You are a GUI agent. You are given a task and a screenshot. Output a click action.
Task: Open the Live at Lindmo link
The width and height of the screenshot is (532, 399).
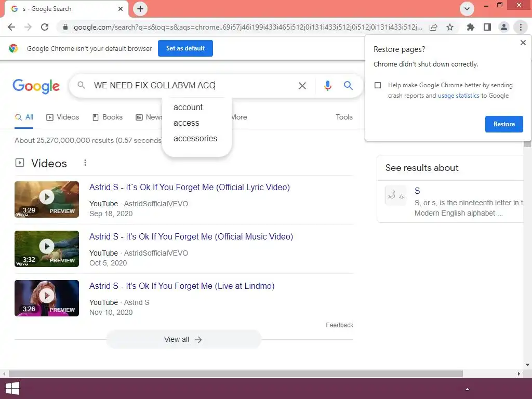tap(182, 286)
